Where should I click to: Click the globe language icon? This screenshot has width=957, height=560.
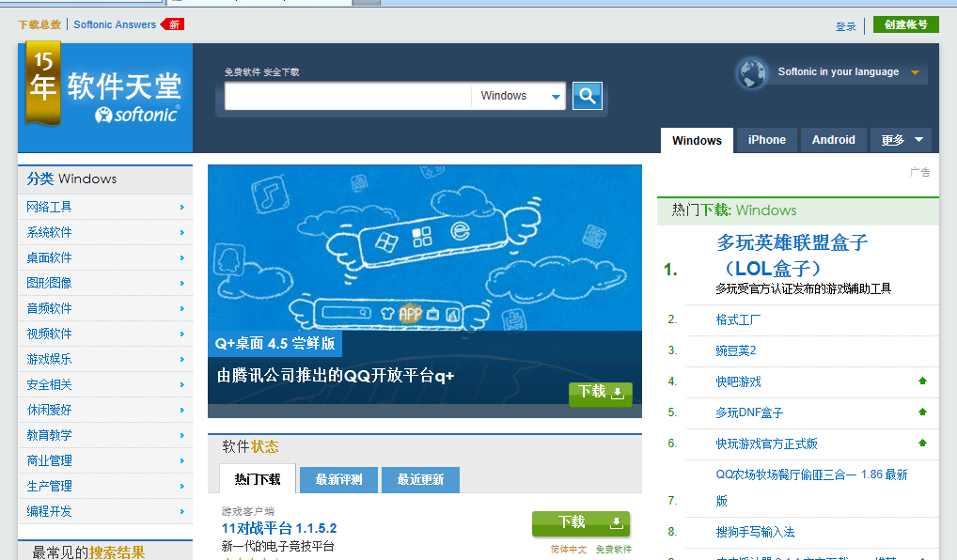tap(752, 72)
